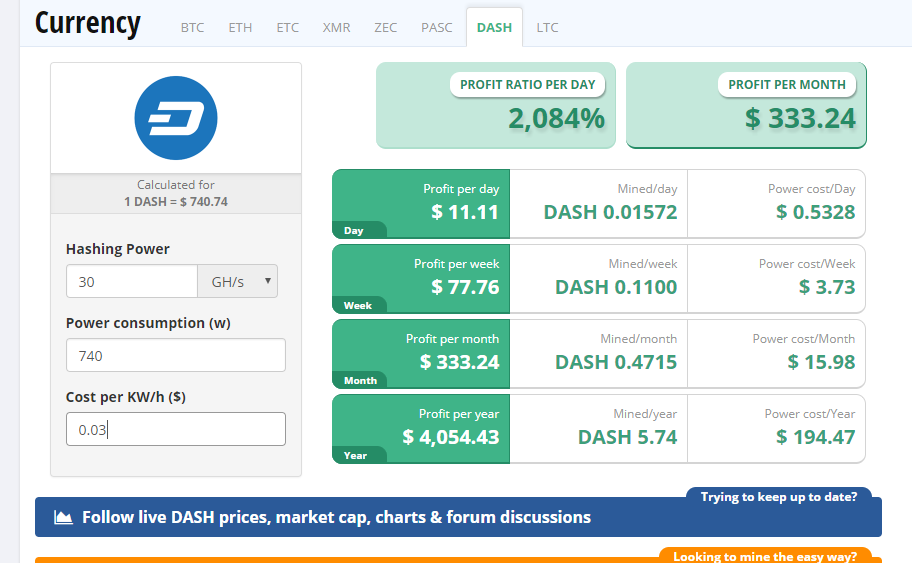Select the $ 333.24 profit per month row value
The width and height of the screenshot is (912, 563).
point(459,362)
